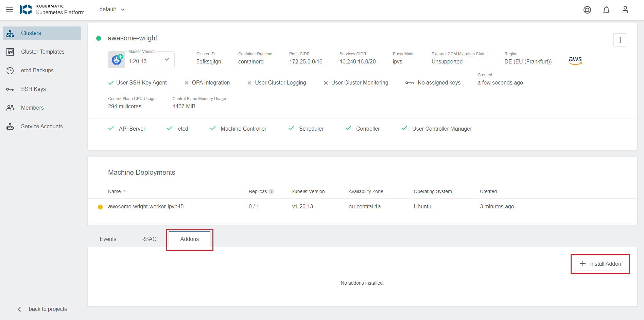Click the orange machine deployment status dot
Screen dimensions: 644x320
[x=100, y=207]
